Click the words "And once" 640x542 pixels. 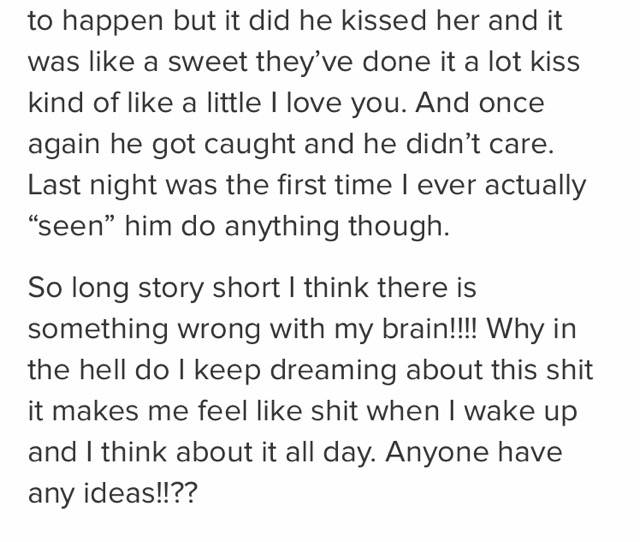click(x=479, y=103)
